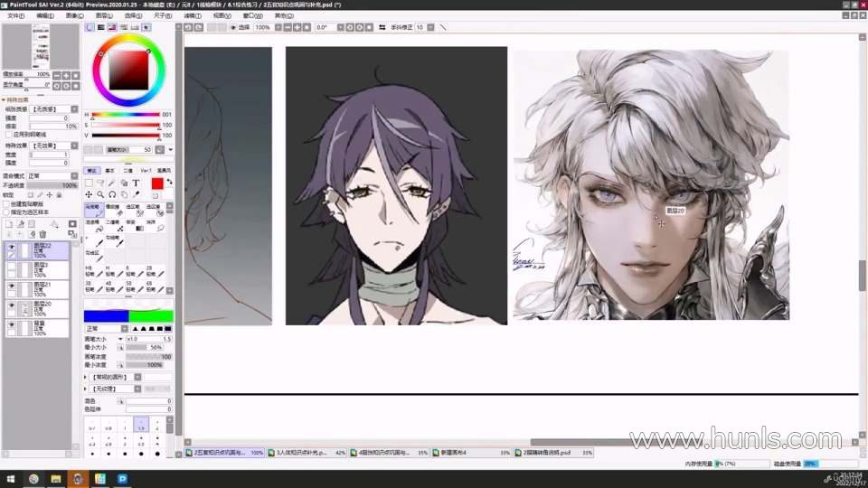Zoom in with toolbar plus button
868x488 pixels.
pos(297,27)
